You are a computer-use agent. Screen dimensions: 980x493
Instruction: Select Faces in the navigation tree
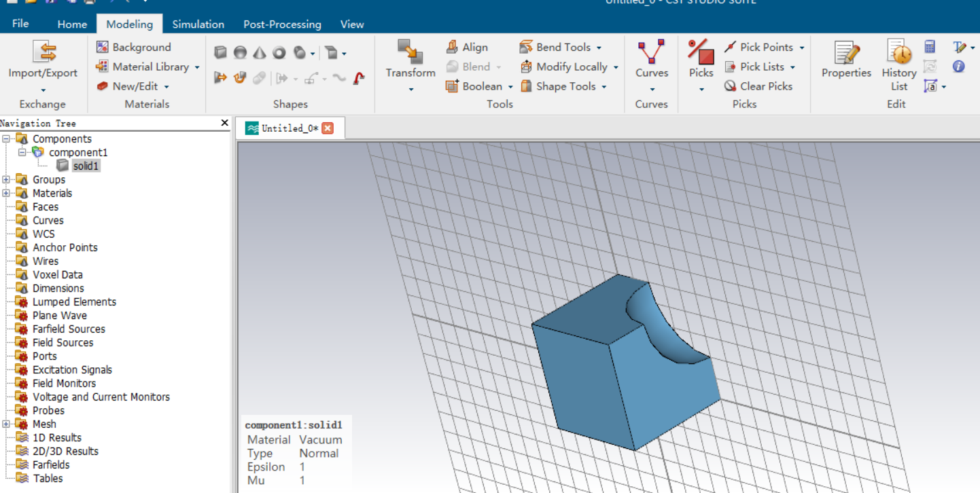pos(46,206)
